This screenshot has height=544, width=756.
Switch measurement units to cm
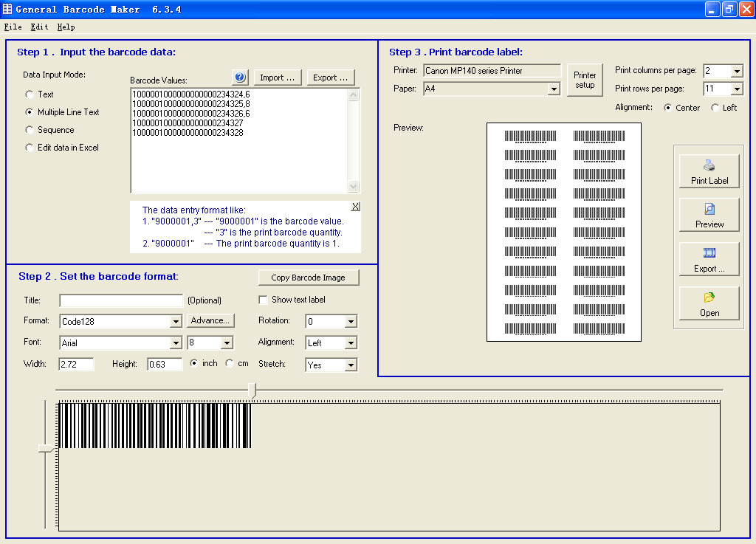231,363
